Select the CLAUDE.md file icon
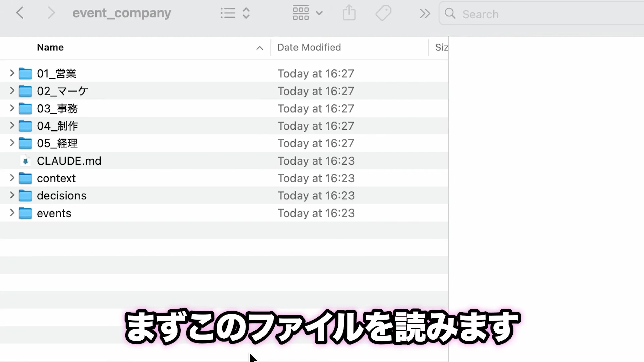 pyautogui.click(x=25, y=161)
